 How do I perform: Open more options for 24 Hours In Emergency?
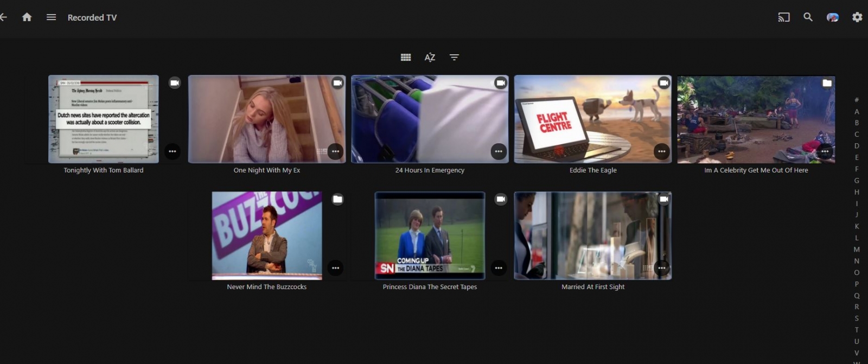tap(499, 151)
